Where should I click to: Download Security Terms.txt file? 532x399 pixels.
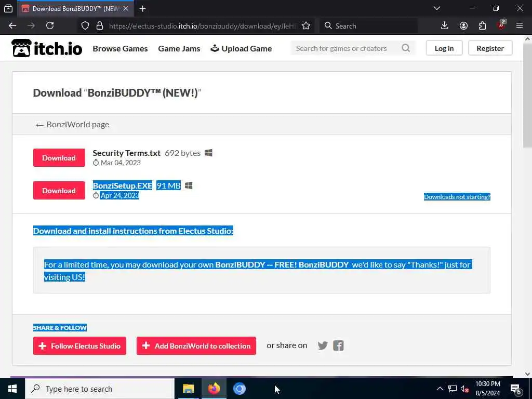tap(59, 158)
